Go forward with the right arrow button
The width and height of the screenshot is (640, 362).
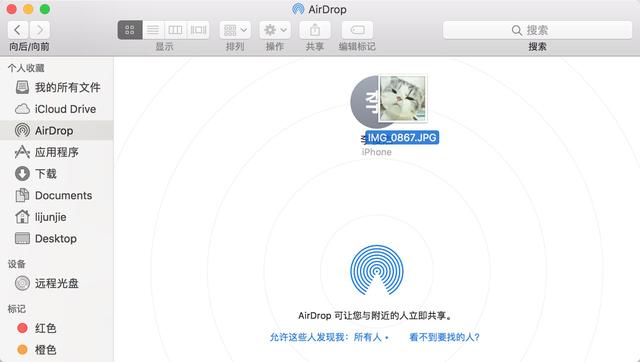tap(40, 30)
